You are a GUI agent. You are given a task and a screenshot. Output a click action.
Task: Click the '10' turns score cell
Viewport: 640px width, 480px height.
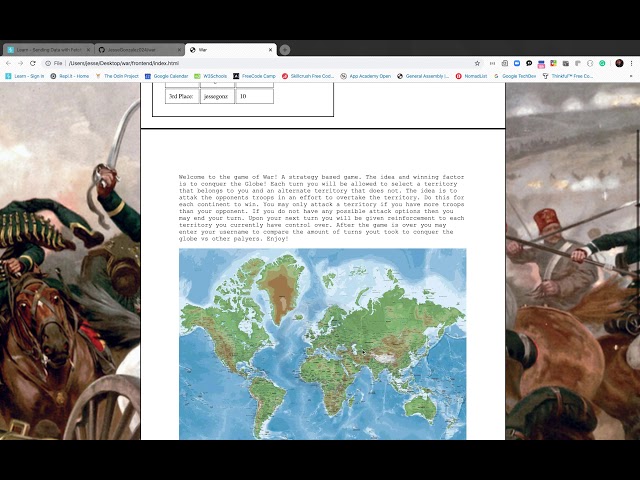coord(254,96)
